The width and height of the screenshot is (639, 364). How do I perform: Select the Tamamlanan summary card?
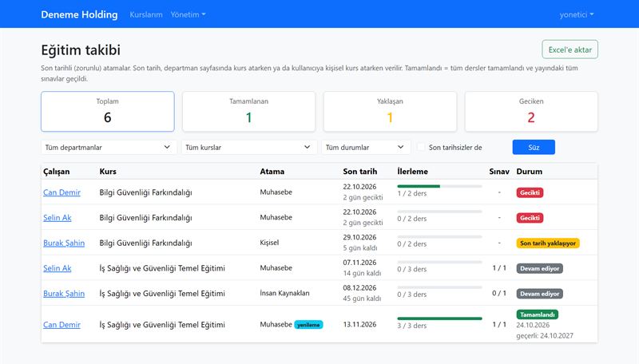click(248, 112)
